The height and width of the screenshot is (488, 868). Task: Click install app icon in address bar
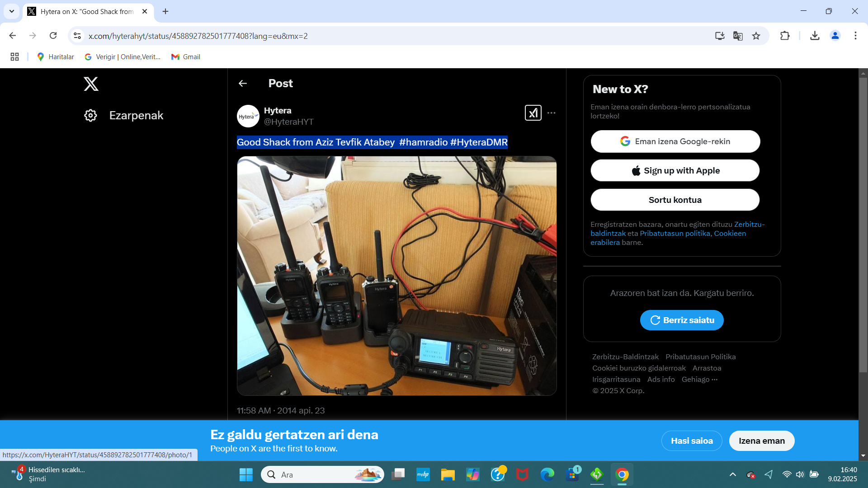click(720, 36)
